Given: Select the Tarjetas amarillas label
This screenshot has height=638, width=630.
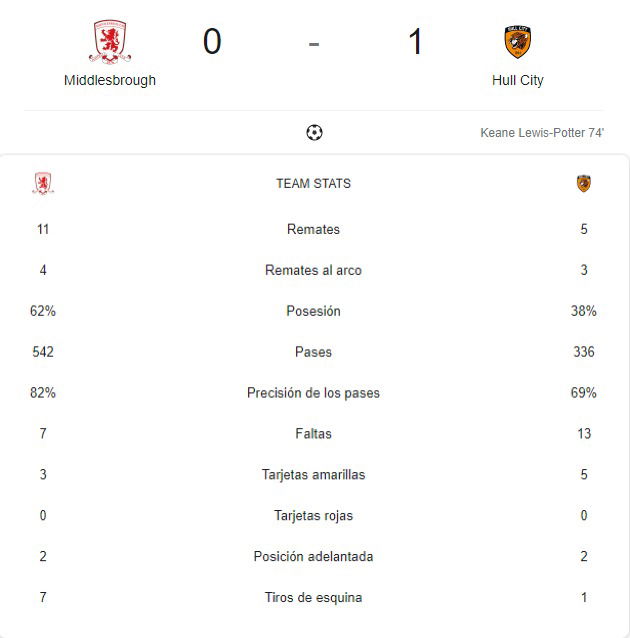Looking at the screenshot, I should (313, 474).
